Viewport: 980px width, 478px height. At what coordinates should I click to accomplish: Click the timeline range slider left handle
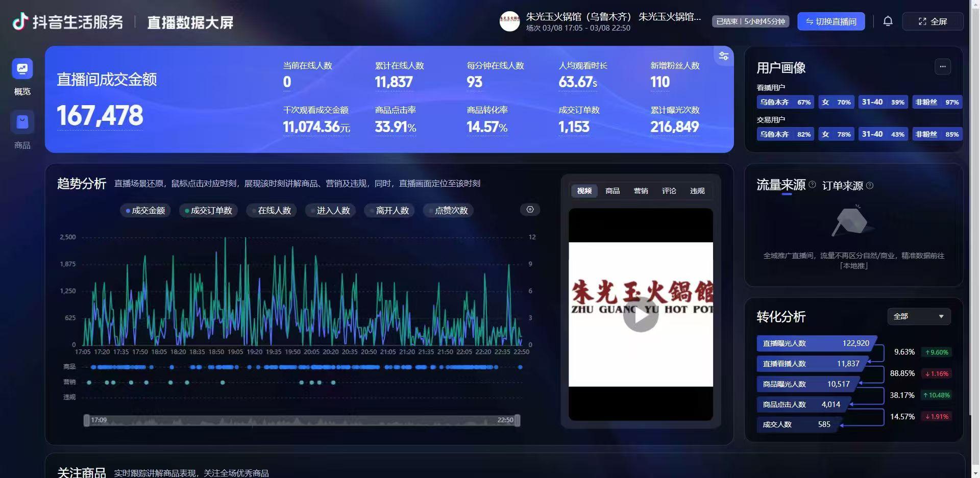tap(86, 420)
